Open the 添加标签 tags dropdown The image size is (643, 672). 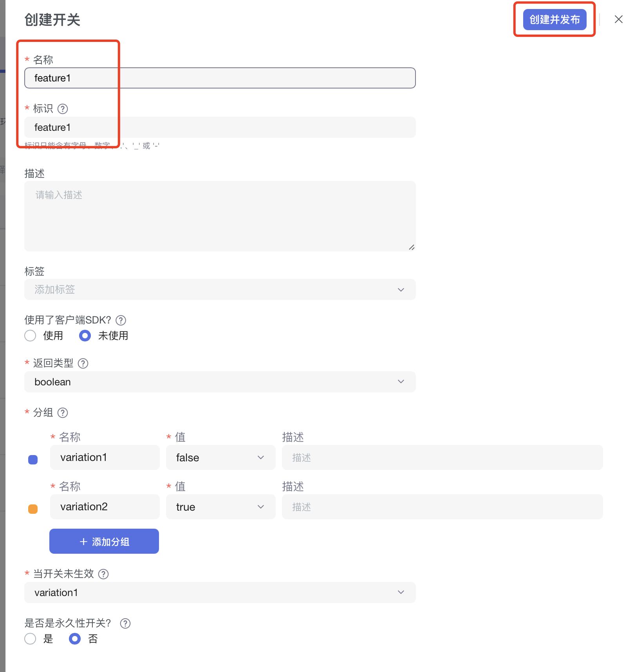pos(220,289)
